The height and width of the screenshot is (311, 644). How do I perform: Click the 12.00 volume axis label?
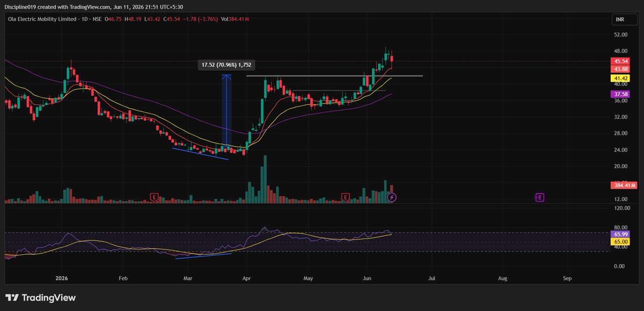click(x=621, y=199)
